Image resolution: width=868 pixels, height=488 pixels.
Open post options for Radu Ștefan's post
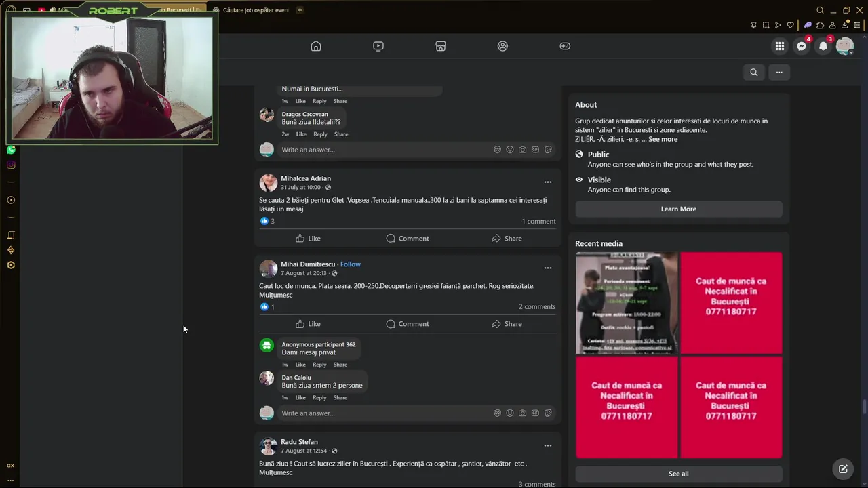click(548, 445)
